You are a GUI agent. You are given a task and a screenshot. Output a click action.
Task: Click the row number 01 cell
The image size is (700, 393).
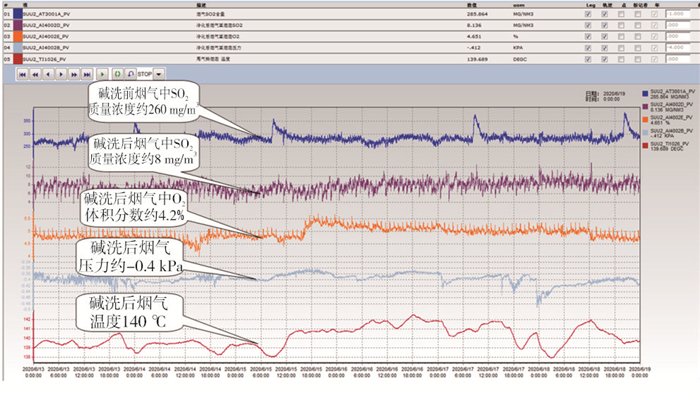7,14
